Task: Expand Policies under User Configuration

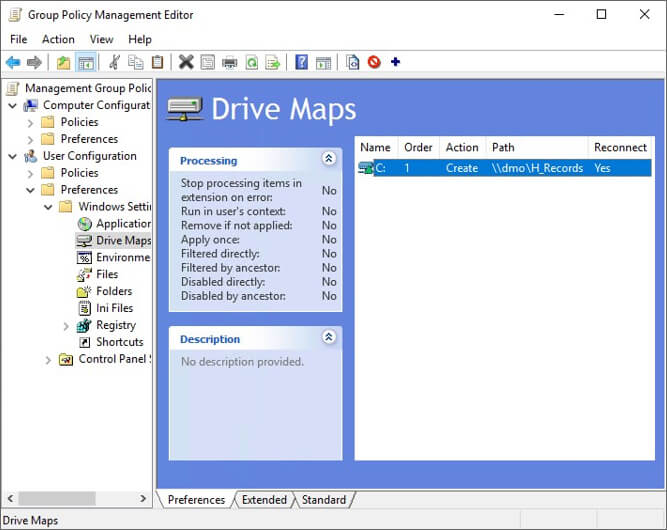Action: 30,174
